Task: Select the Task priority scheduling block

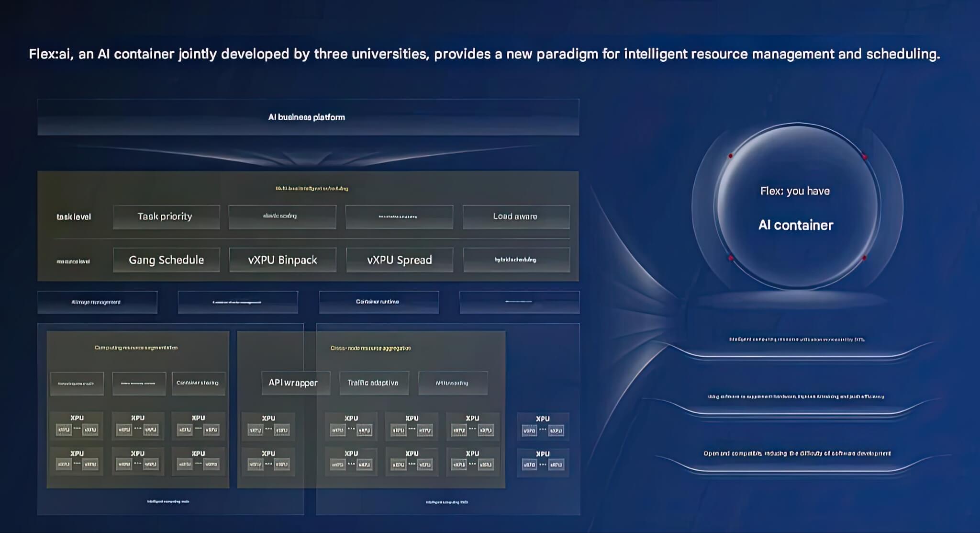Action: [x=166, y=216]
